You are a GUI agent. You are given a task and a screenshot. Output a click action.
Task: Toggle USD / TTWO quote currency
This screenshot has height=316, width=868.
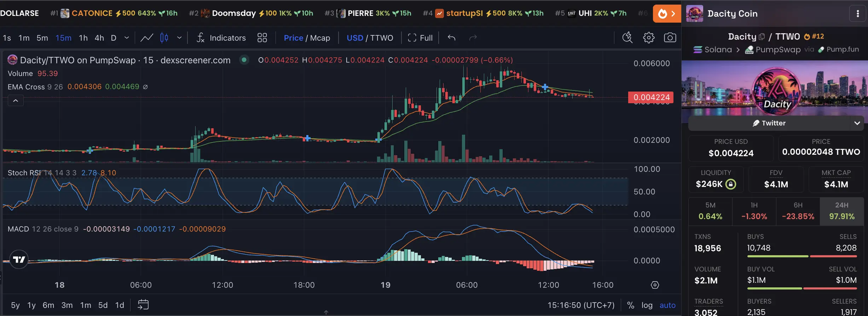tap(370, 38)
